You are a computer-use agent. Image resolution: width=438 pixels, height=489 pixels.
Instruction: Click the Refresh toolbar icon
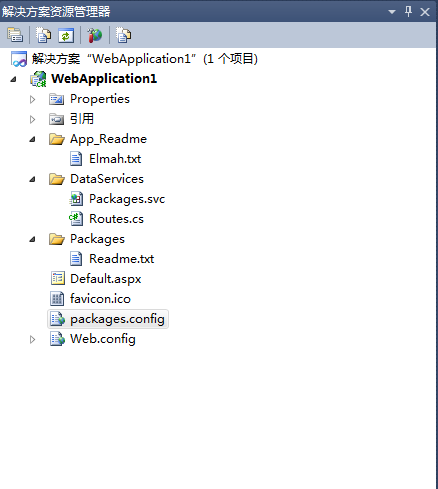click(x=66, y=35)
